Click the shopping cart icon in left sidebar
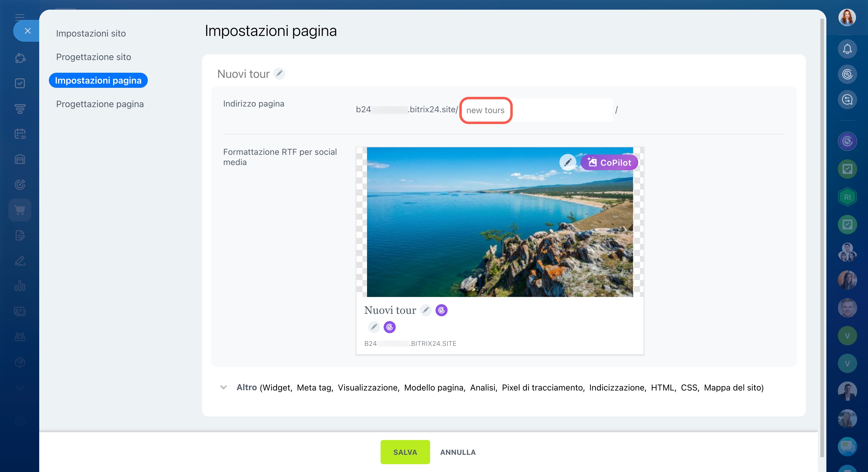This screenshot has height=472, width=868. point(20,210)
